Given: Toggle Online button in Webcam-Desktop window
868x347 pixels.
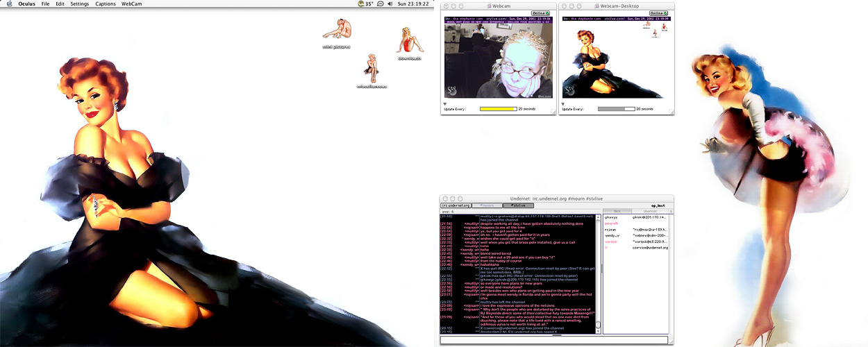Looking at the screenshot, I should 658,12.
